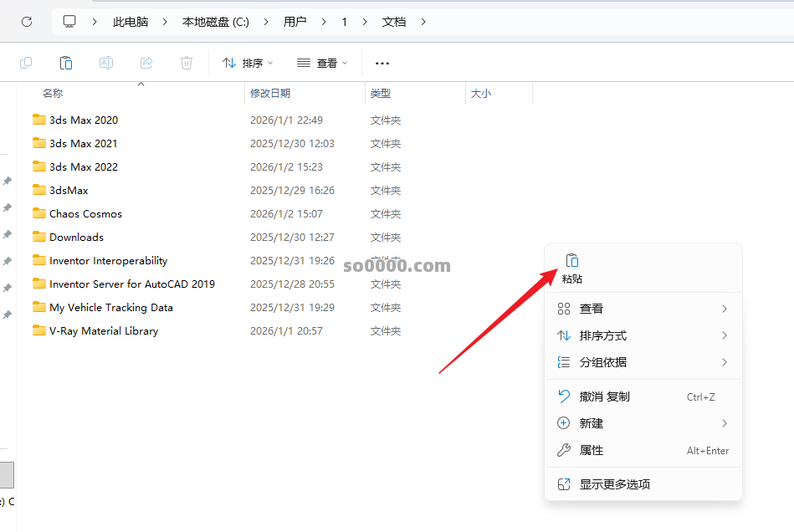Open the see-more ellipsis in the toolbar

click(x=382, y=63)
